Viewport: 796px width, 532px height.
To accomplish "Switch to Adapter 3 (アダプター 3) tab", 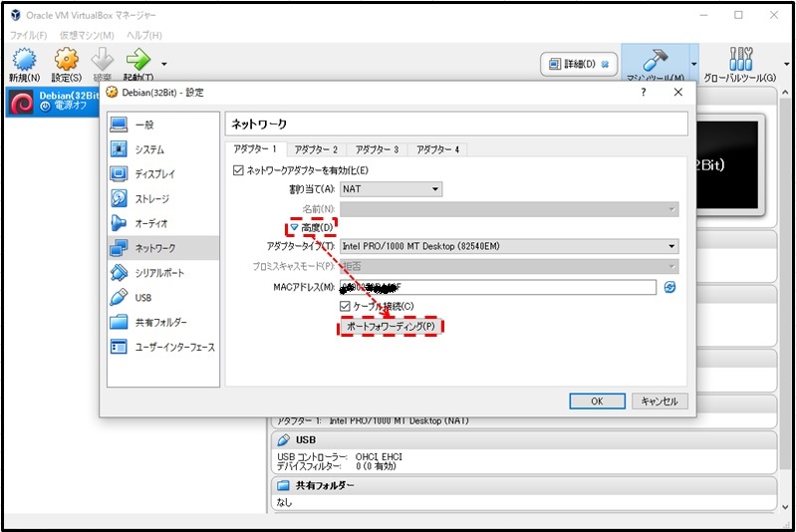I will [377, 149].
